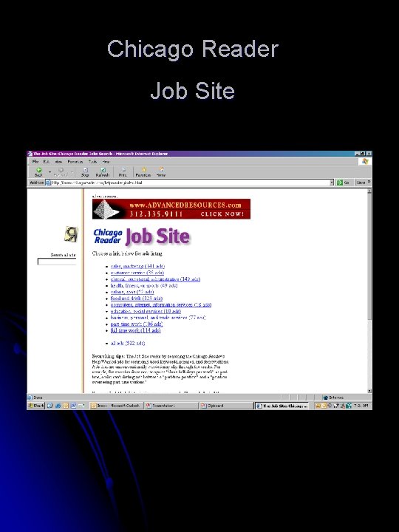Image resolution: width=399 pixels, height=532 pixels.
Task: Click the Windows flag logo throbber
Action: (365, 162)
